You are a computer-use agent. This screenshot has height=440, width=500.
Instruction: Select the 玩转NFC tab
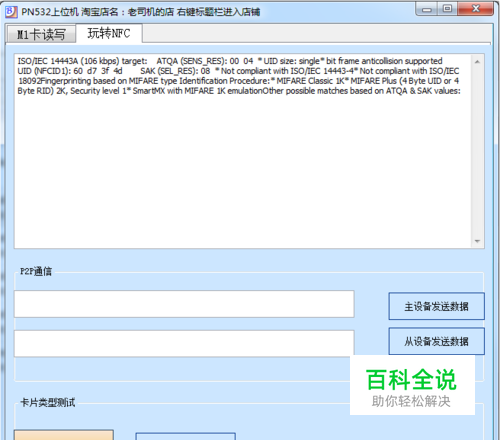click(x=109, y=33)
